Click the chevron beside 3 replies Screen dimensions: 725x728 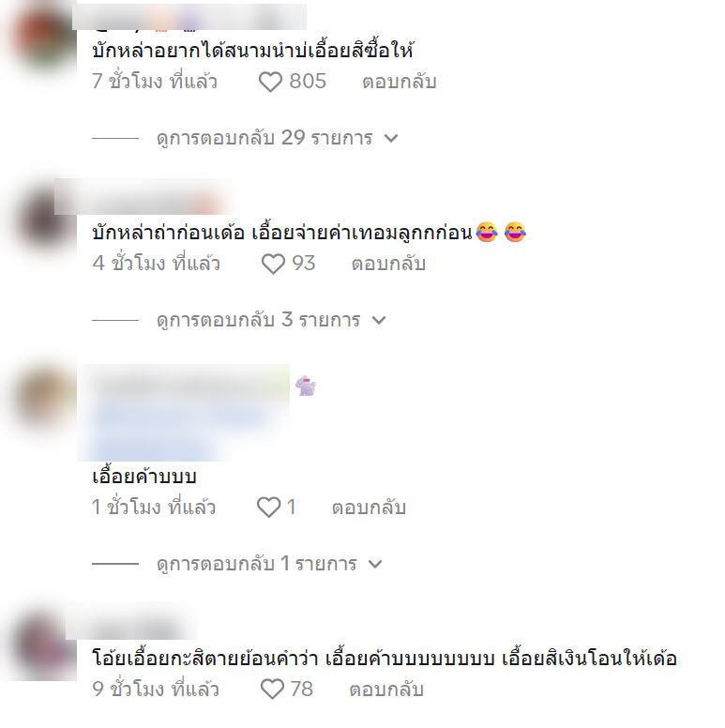point(379,320)
